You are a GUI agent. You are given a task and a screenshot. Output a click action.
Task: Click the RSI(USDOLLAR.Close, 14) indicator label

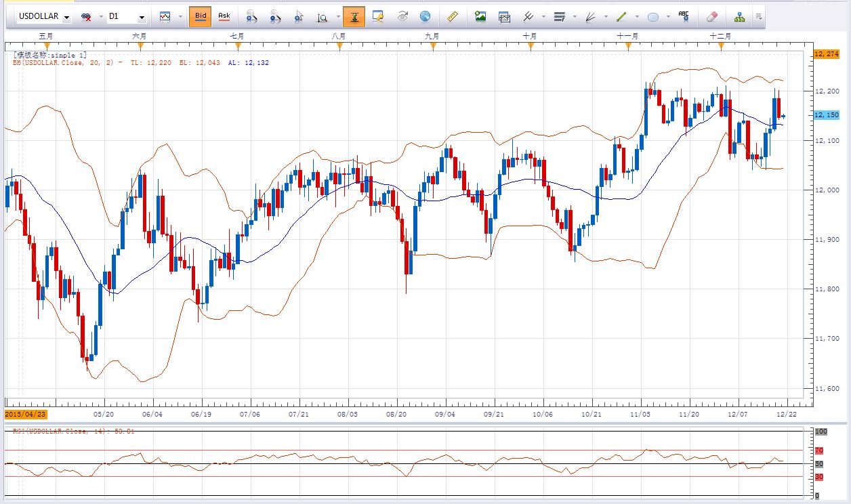(73, 431)
